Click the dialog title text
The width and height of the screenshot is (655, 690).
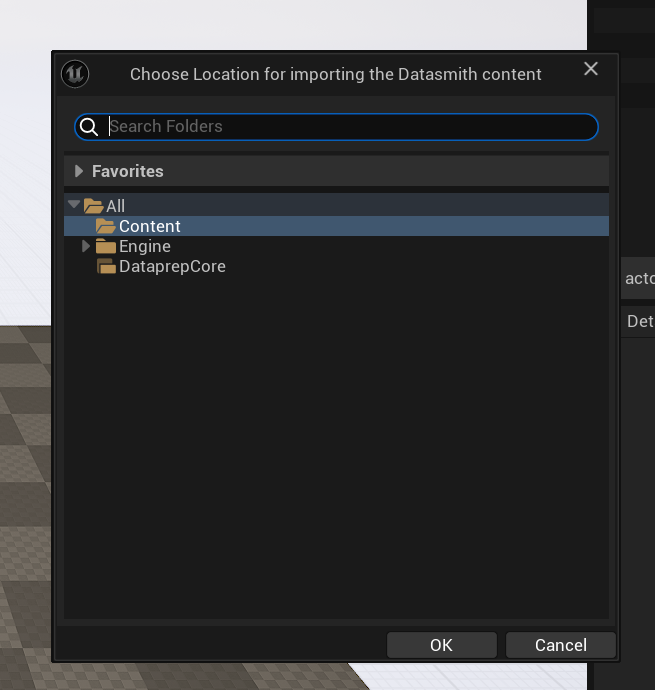click(335, 74)
